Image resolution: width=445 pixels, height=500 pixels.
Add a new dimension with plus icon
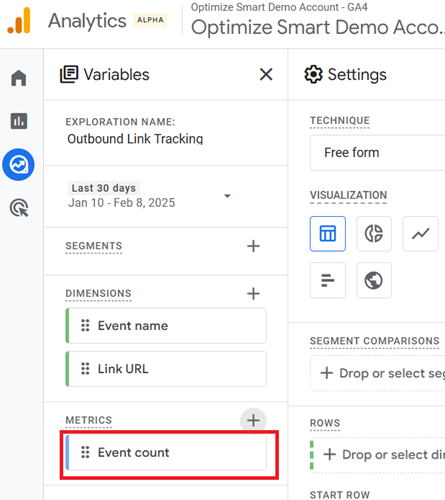tap(253, 294)
